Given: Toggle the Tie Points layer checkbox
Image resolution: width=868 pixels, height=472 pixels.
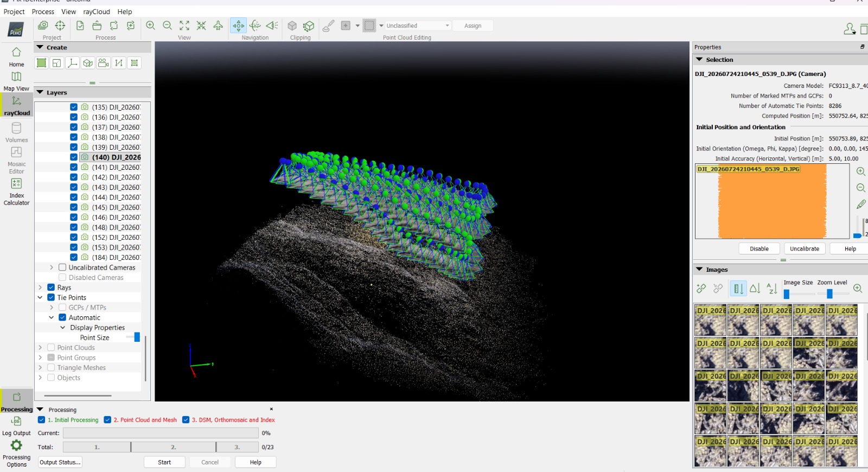Looking at the screenshot, I should [51, 297].
